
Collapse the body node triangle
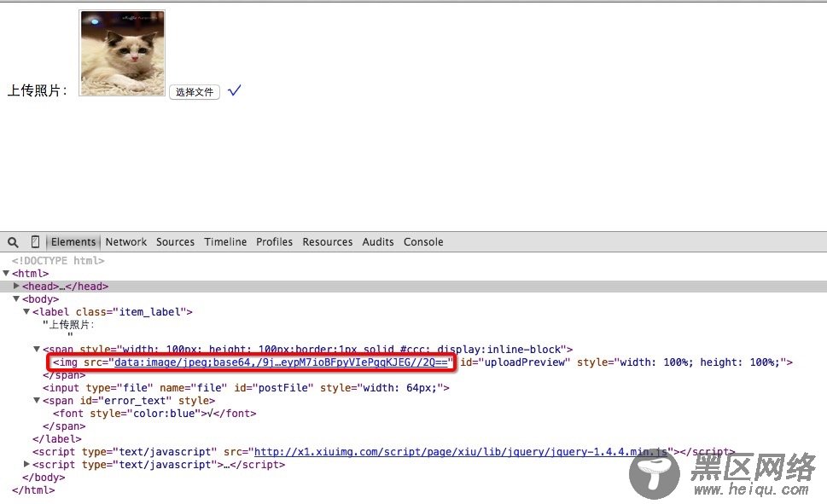(x=16, y=299)
